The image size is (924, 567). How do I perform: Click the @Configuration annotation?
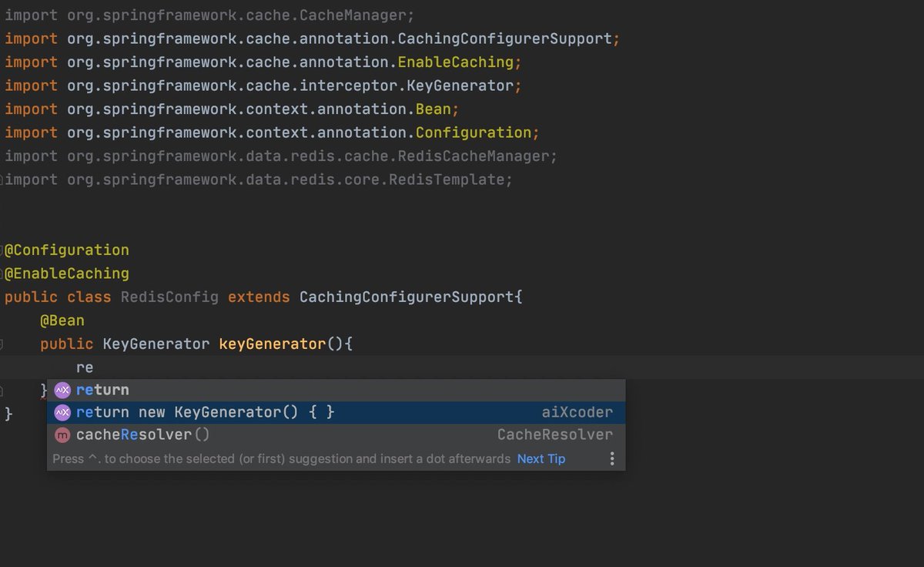[x=67, y=250]
